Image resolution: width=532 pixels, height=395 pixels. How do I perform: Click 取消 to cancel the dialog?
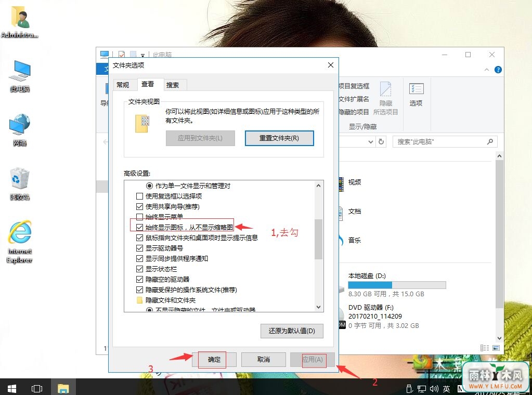[x=263, y=360]
